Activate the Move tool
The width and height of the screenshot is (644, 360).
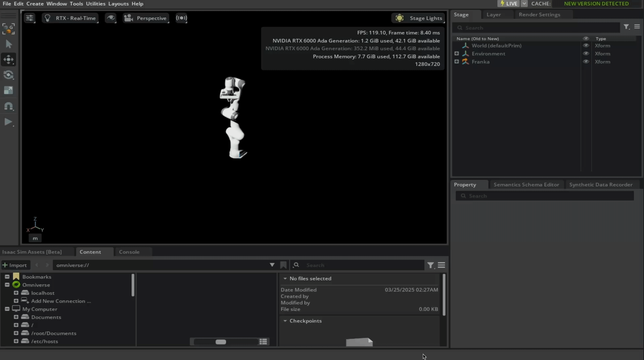point(8,60)
